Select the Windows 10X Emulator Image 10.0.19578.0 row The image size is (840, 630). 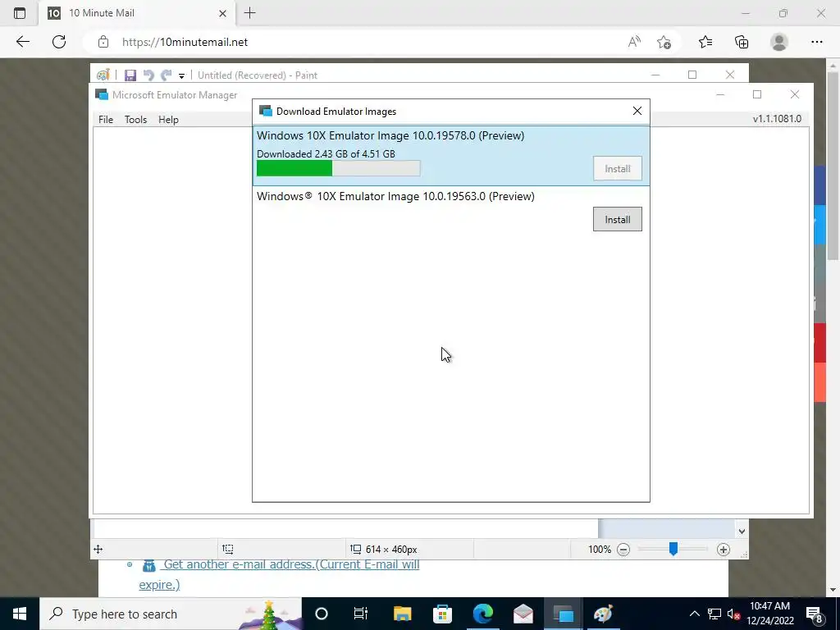(451, 156)
